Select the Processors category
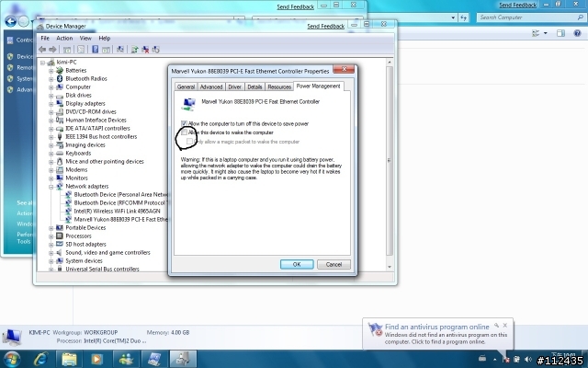 [78, 236]
